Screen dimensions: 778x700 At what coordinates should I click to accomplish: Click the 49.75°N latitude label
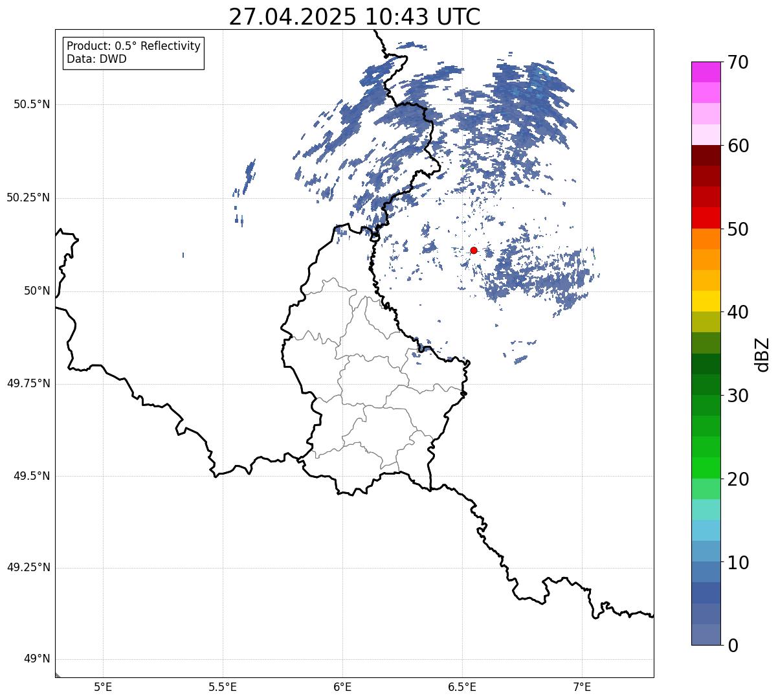click(x=28, y=383)
